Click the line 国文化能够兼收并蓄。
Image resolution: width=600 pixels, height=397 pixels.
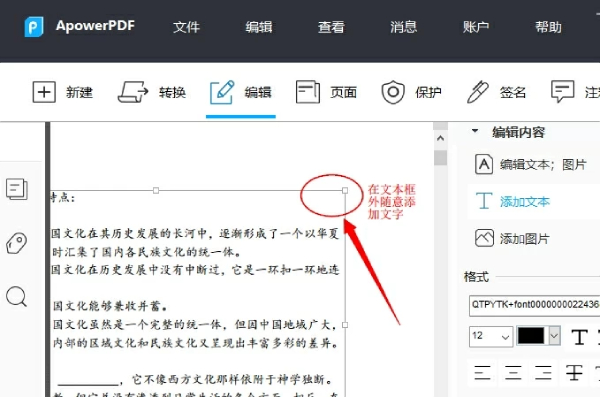[x=110, y=306]
